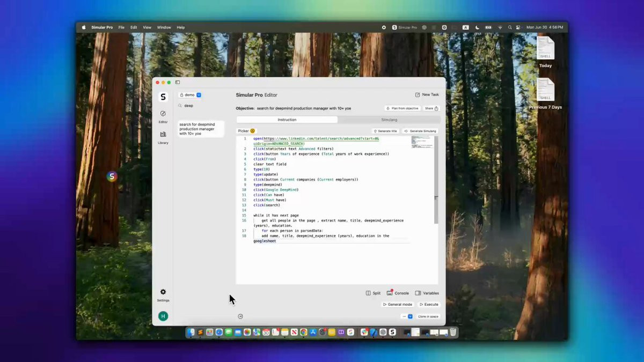Click line 'while it has next page'
The width and height of the screenshot is (644, 362).
tap(276, 215)
